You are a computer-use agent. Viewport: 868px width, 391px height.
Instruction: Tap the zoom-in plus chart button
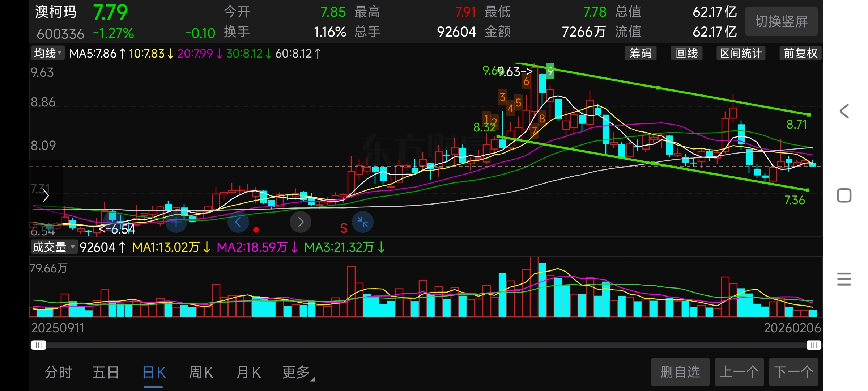tap(176, 222)
